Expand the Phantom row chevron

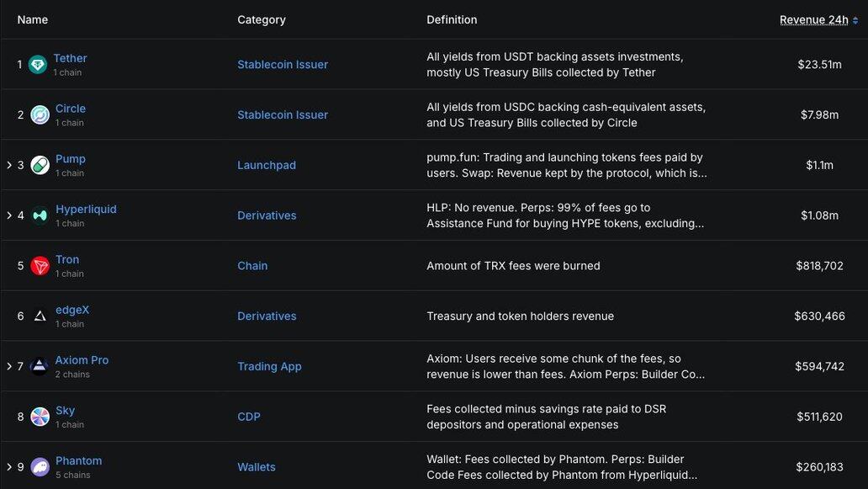pyautogui.click(x=9, y=467)
